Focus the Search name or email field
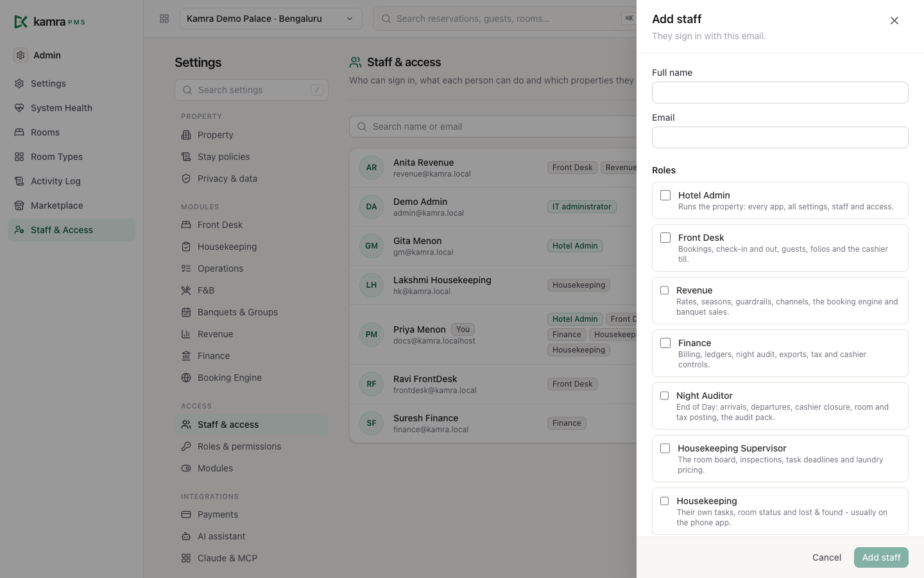 click(493, 127)
